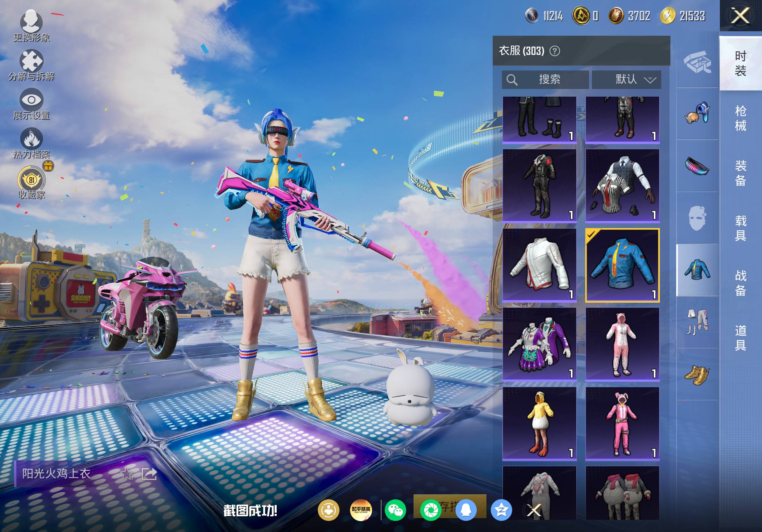Select the LED glasses category icon

[697, 166]
